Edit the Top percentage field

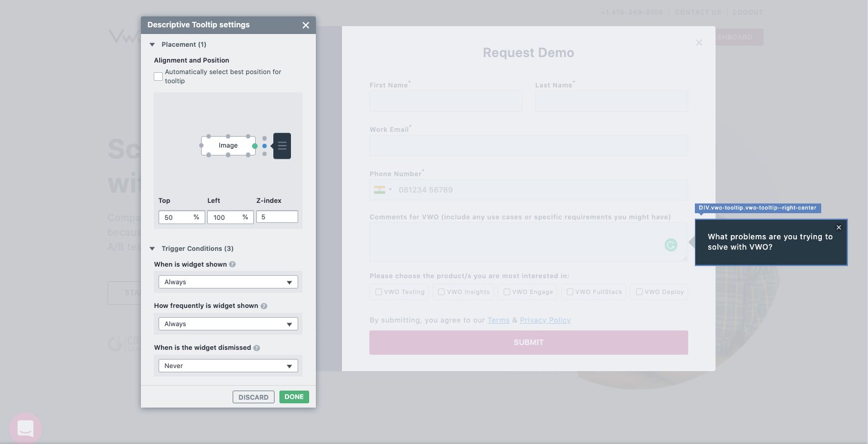point(182,217)
